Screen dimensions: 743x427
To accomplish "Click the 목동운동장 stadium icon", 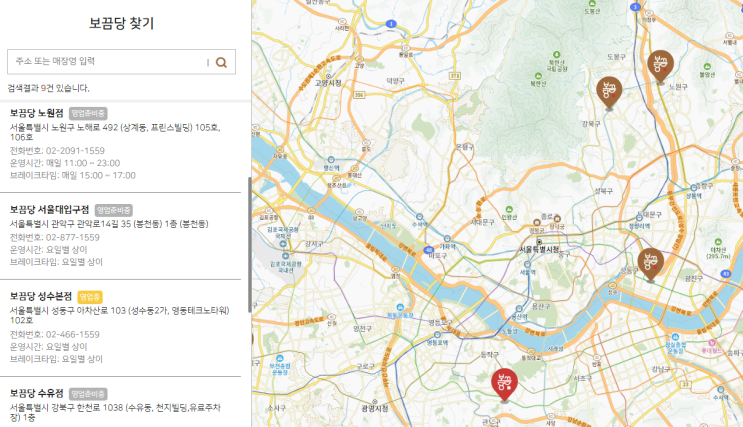I will (x=400, y=307).
